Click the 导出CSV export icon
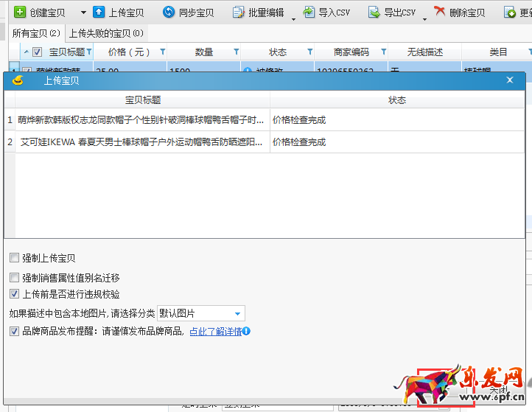Image resolution: width=532 pixels, height=412 pixels. point(374,13)
